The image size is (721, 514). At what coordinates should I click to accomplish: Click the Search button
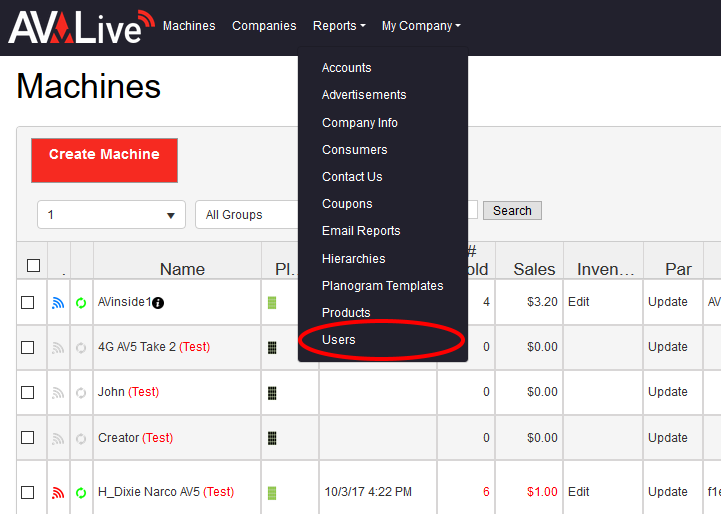point(512,211)
